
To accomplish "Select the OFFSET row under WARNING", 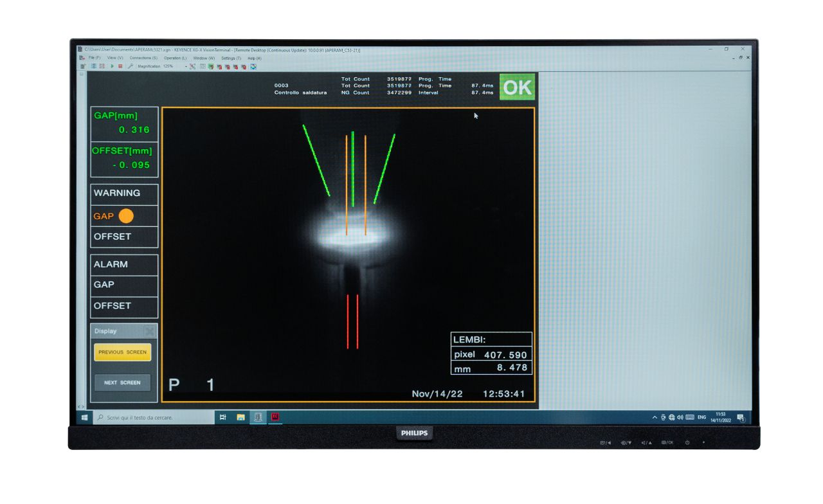I will tap(124, 237).
